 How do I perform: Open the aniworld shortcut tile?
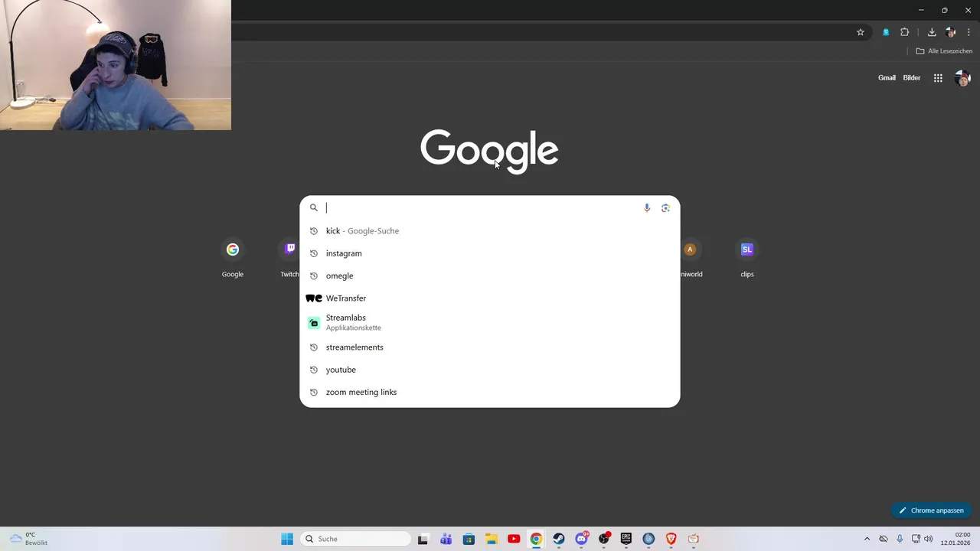691,259
